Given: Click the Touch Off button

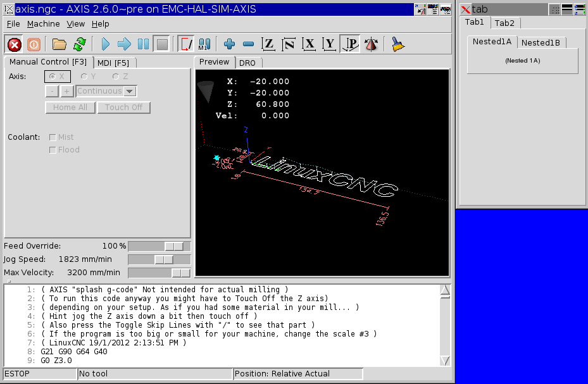Looking at the screenshot, I should 124,108.
